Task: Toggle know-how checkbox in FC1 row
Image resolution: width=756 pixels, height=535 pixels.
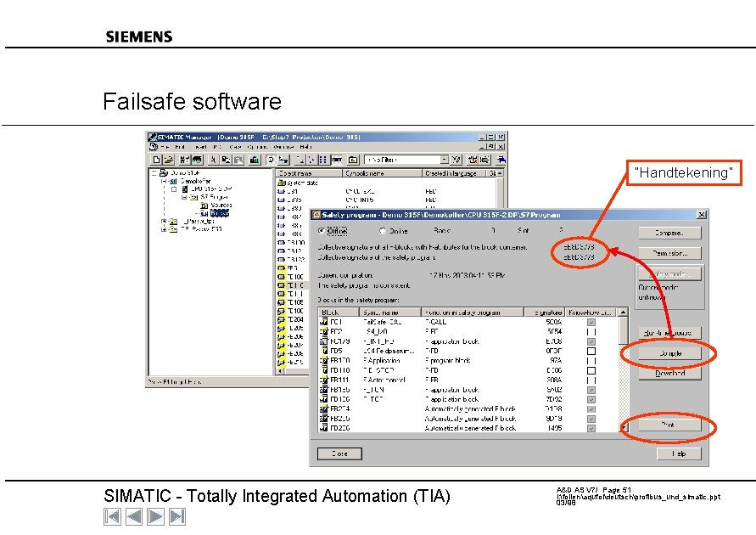Action: coord(591,322)
